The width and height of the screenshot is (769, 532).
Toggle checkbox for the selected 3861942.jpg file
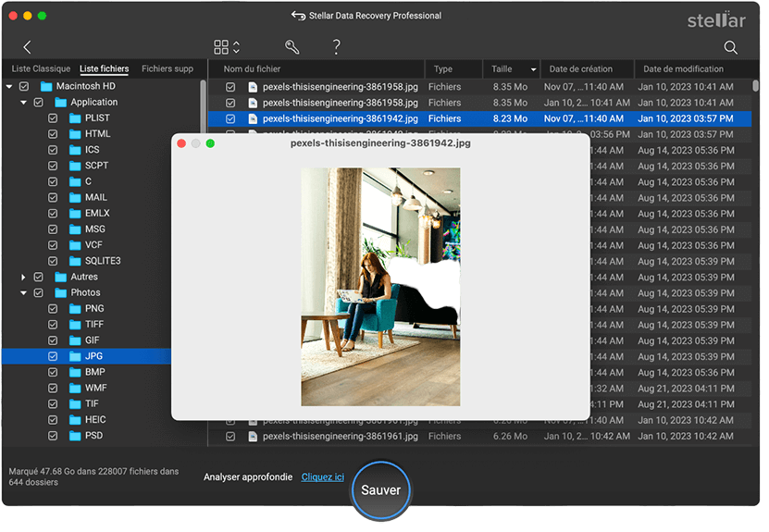point(230,118)
